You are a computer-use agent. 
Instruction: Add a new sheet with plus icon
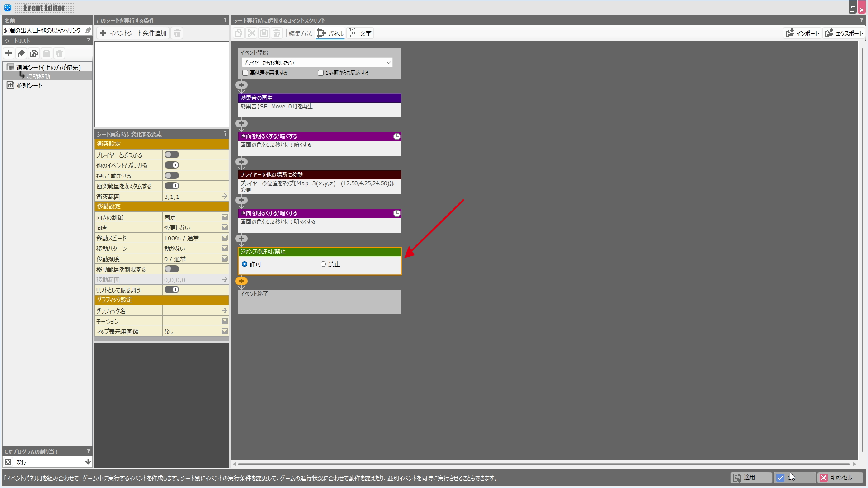coord(9,53)
